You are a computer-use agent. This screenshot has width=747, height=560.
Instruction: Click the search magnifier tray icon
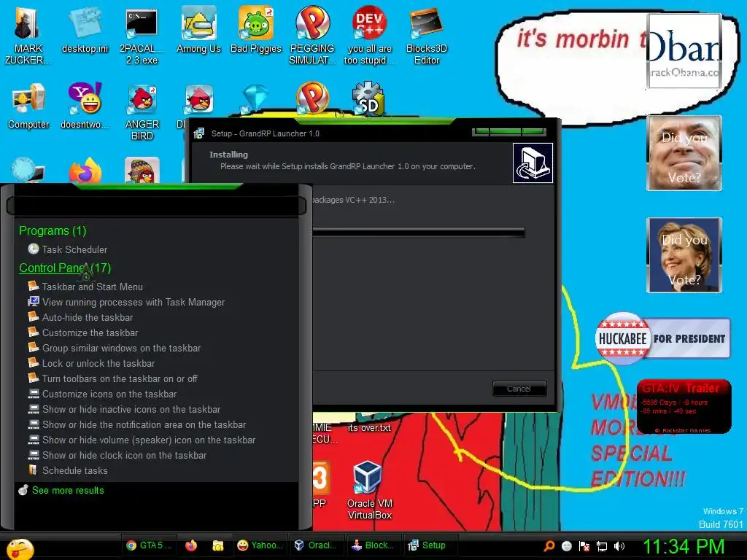click(549, 546)
